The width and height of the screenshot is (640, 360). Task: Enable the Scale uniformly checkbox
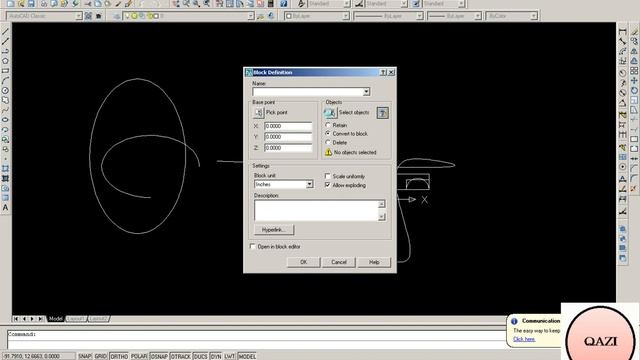click(x=327, y=176)
